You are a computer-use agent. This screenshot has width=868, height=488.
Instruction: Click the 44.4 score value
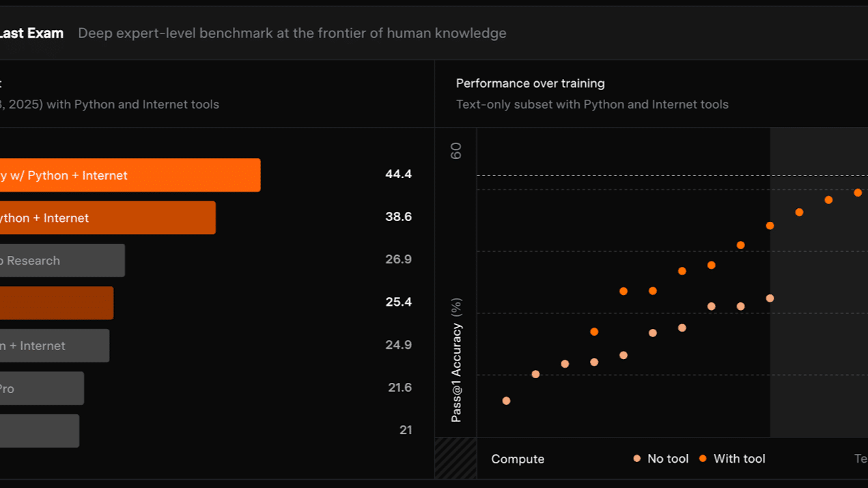click(398, 174)
